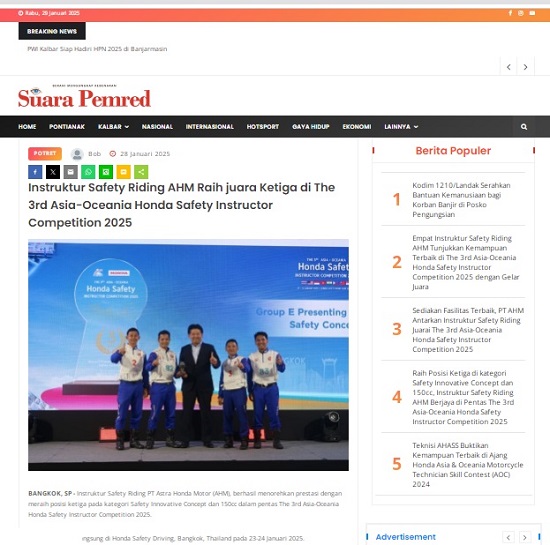This screenshot has width=550, height=545.
Task: Share article on X (Twitter)
Action: click(53, 172)
